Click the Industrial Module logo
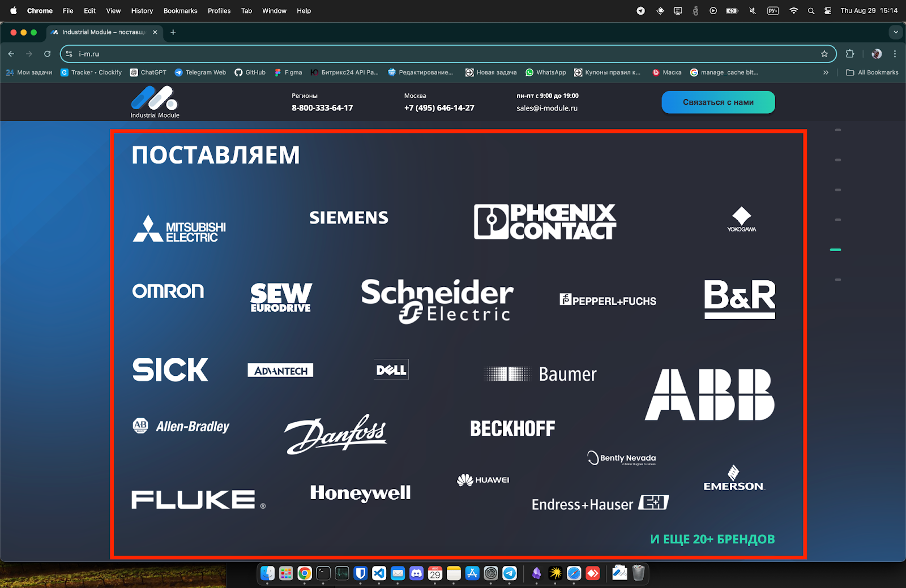The image size is (906, 588). (x=155, y=102)
